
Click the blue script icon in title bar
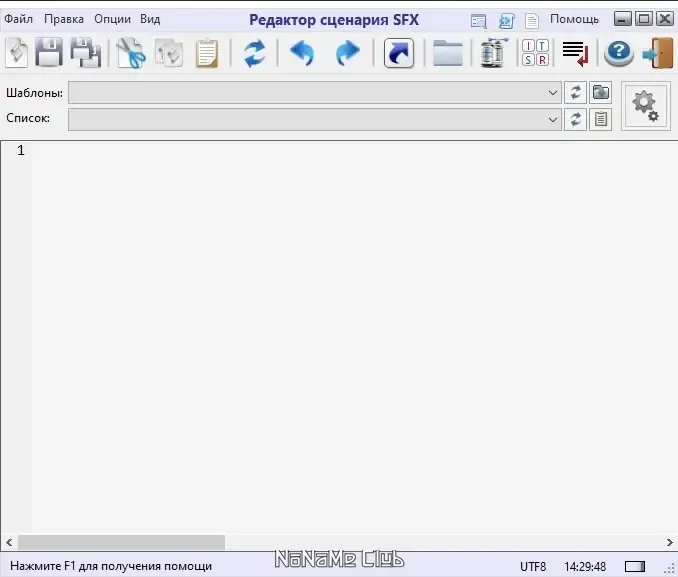point(506,20)
